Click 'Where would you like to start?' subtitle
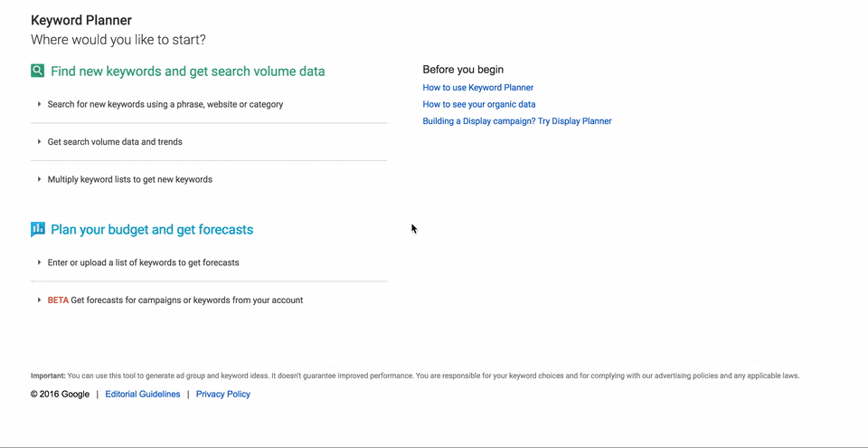The width and height of the screenshot is (868, 448). tap(118, 40)
